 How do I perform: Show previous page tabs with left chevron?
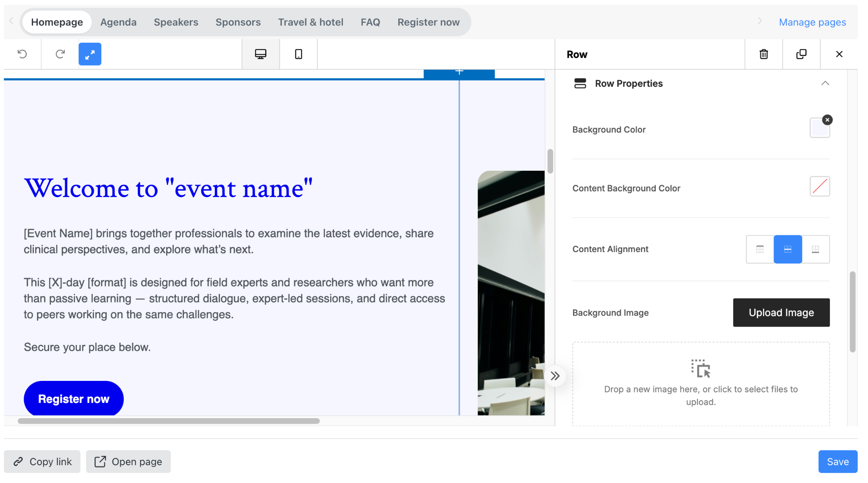point(11,21)
